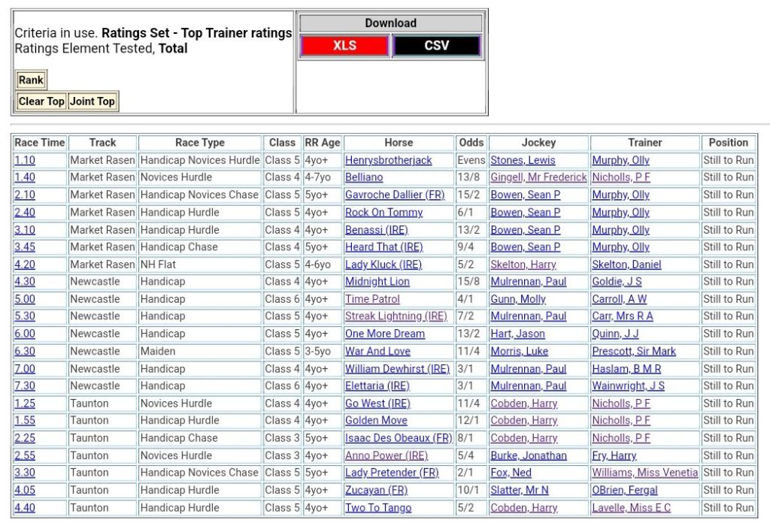
Task: Open horse link Henrysbrotherjack
Action: [x=388, y=160]
